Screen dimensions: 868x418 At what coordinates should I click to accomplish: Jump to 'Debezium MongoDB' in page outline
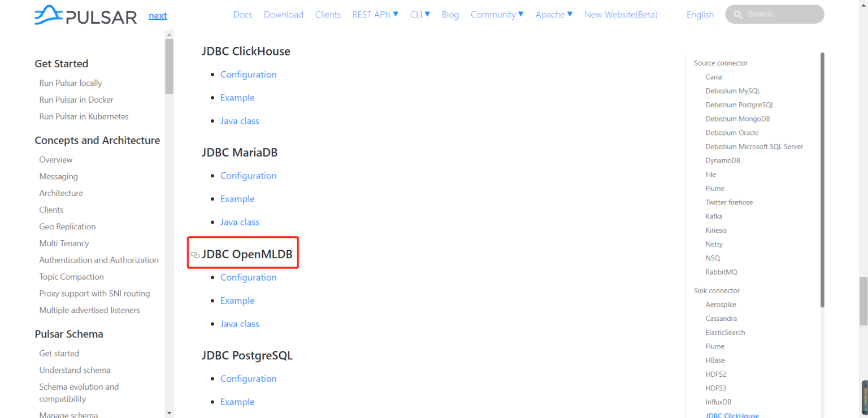pos(737,119)
